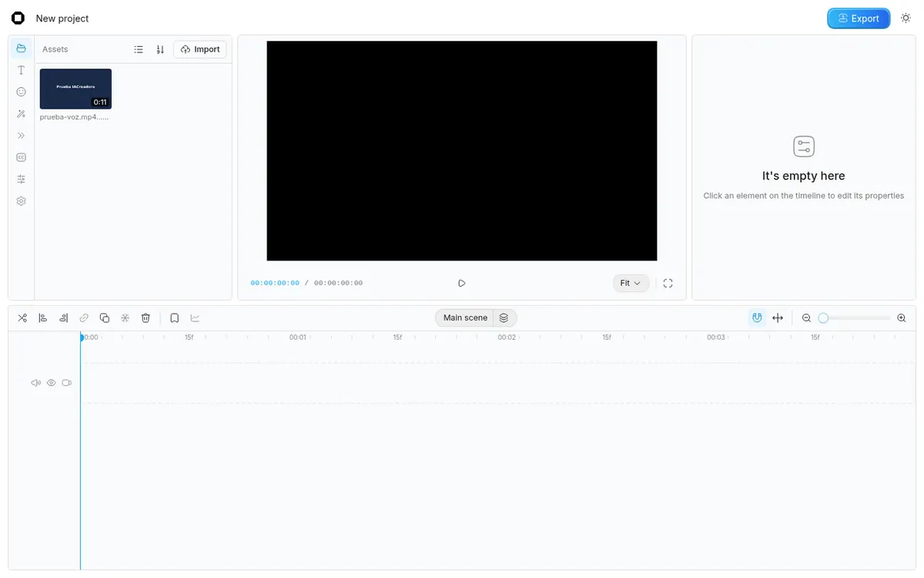
Task: Click the link clips icon
Action: (84, 318)
